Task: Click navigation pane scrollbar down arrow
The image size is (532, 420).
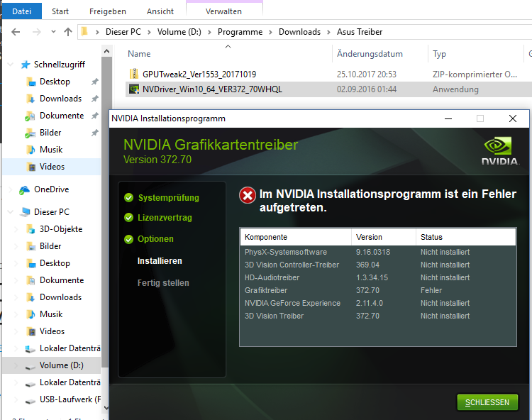Action: tap(106, 408)
